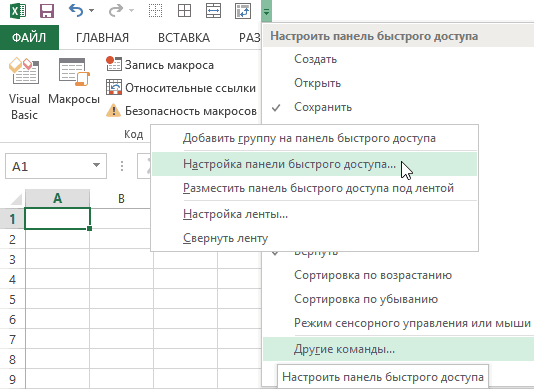
Task: Choose Настройка панели быстрого доступа...
Action: pos(314,164)
